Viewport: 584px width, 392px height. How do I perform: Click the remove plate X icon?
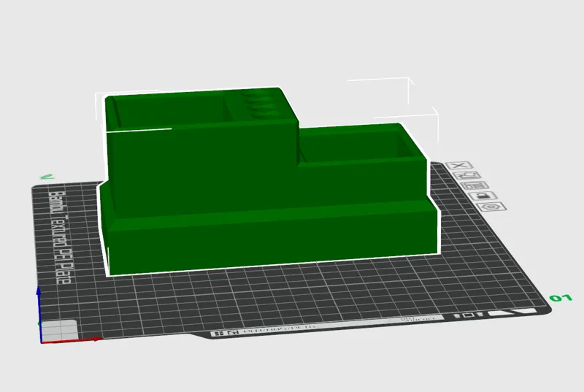(460, 166)
